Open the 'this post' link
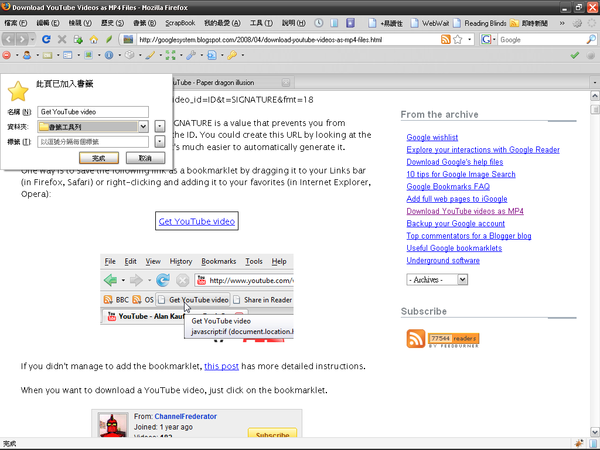The image size is (600, 450). point(221,366)
